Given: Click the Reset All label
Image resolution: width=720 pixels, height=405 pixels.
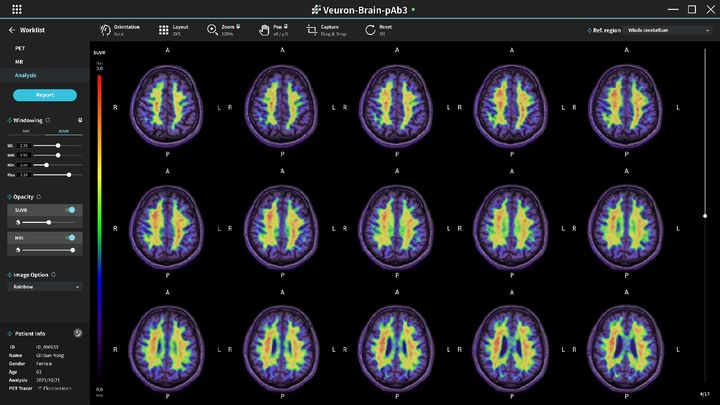Looking at the screenshot, I should [x=385, y=30].
